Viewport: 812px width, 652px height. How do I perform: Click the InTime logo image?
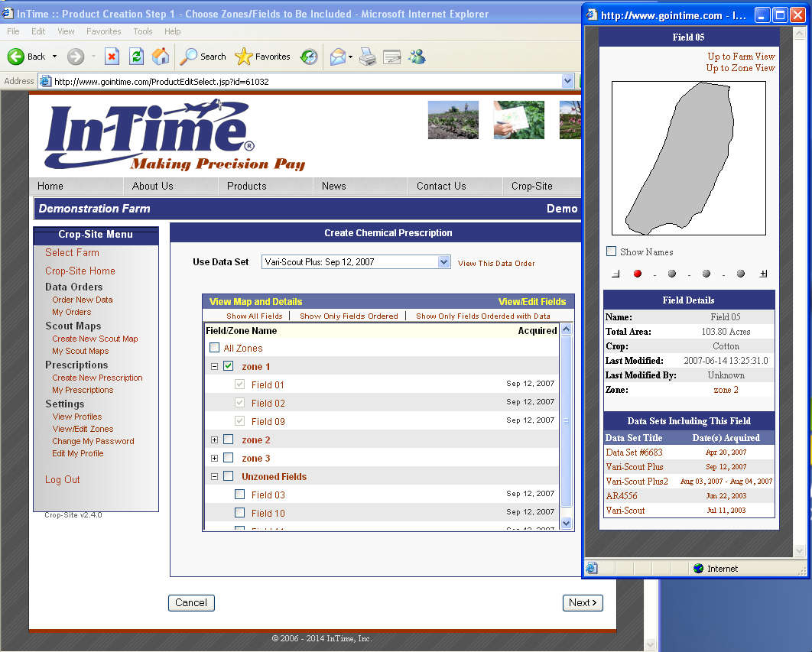[x=175, y=135]
